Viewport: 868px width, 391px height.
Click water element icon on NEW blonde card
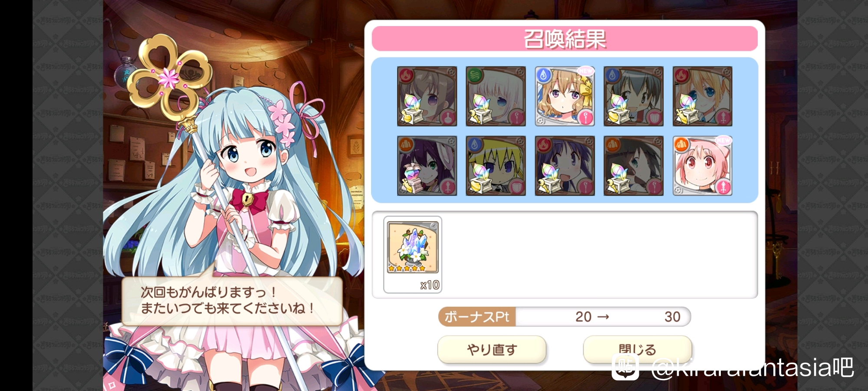click(x=544, y=76)
